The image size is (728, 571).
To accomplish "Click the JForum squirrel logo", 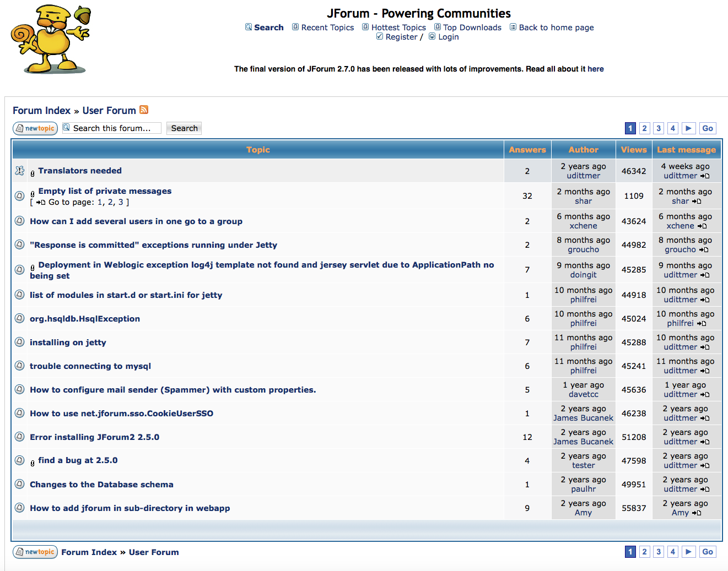I will coord(51,39).
